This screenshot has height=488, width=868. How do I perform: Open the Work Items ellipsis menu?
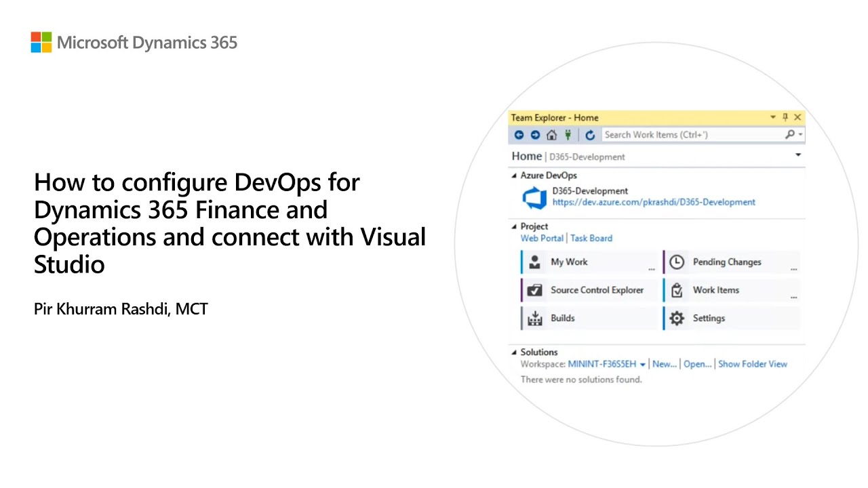tap(793, 297)
